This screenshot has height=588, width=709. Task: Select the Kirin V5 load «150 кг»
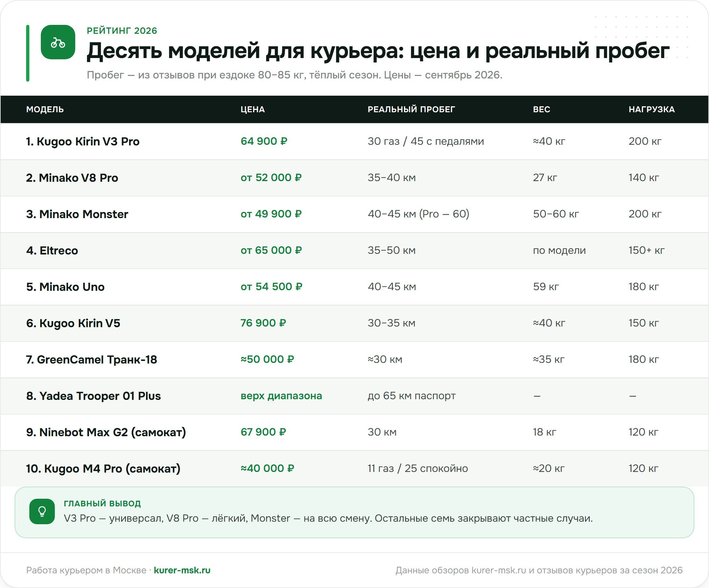coord(644,323)
